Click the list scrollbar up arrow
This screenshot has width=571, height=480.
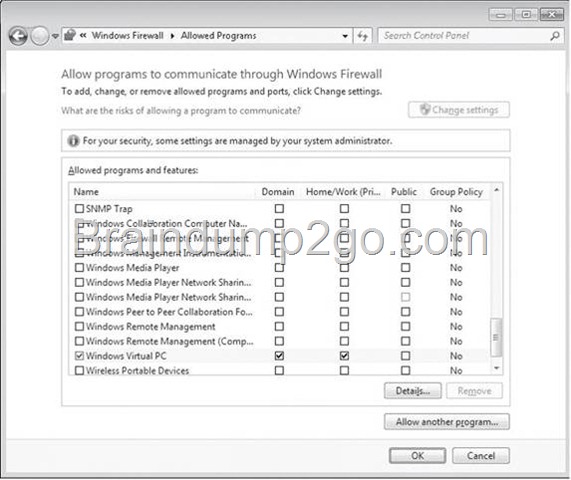496,190
